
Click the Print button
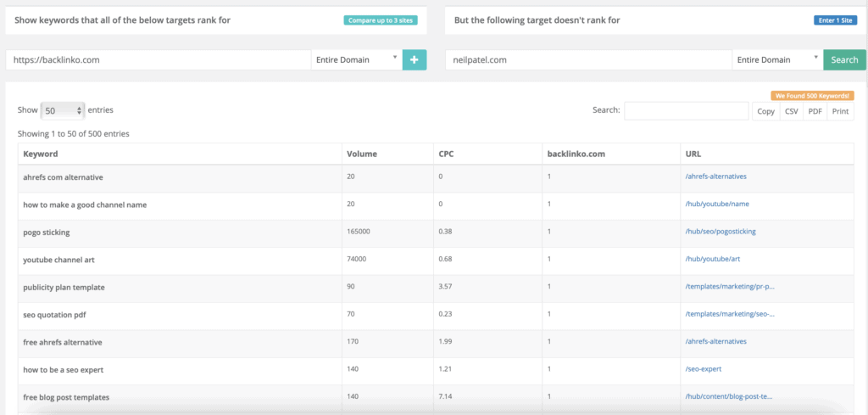click(x=840, y=111)
